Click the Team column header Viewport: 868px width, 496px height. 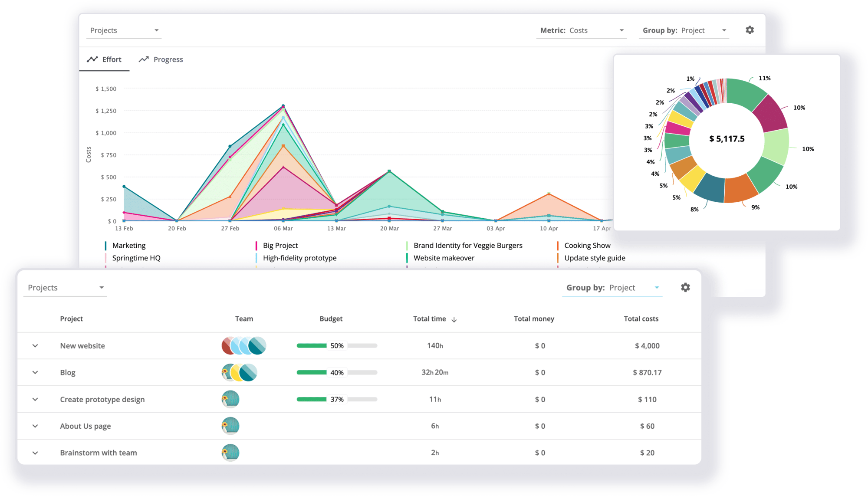tap(244, 319)
